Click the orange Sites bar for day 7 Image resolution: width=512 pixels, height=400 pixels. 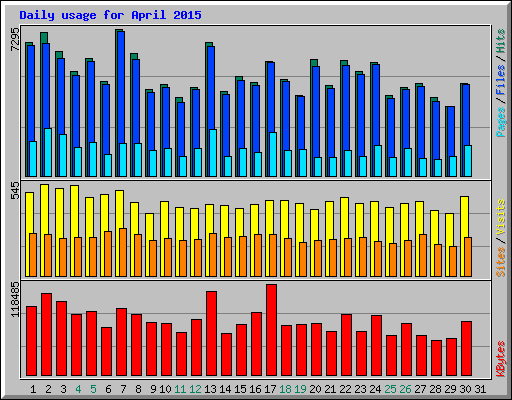tap(123, 252)
